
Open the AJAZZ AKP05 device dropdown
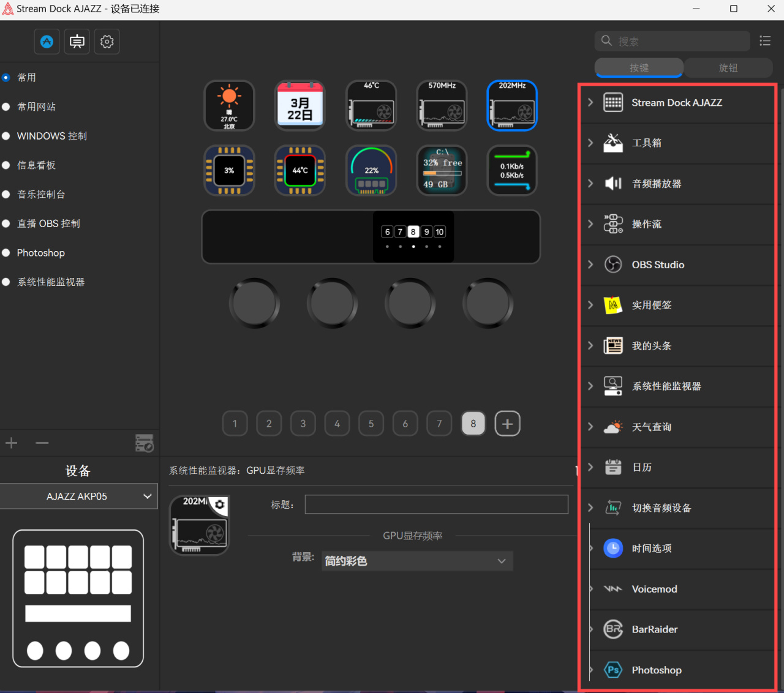pos(78,496)
